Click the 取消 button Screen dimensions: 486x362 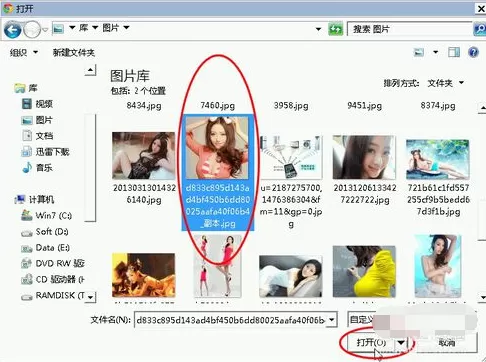coord(446,342)
